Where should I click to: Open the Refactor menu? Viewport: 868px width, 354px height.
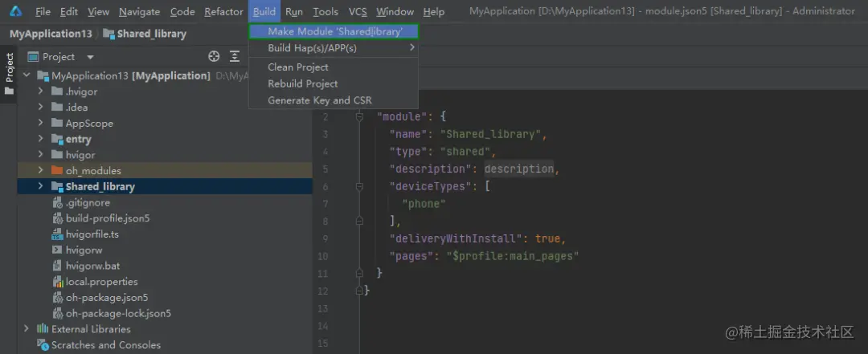[223, 11]
